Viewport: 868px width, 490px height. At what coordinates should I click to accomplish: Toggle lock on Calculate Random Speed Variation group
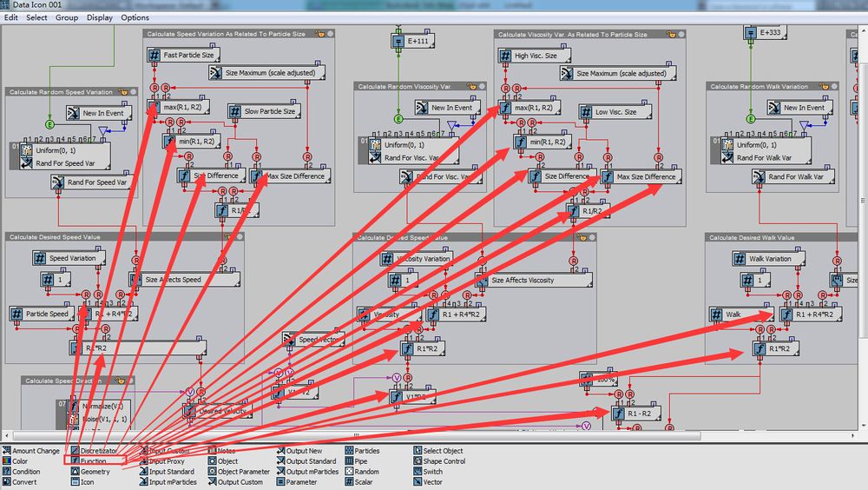pos(123,92)
